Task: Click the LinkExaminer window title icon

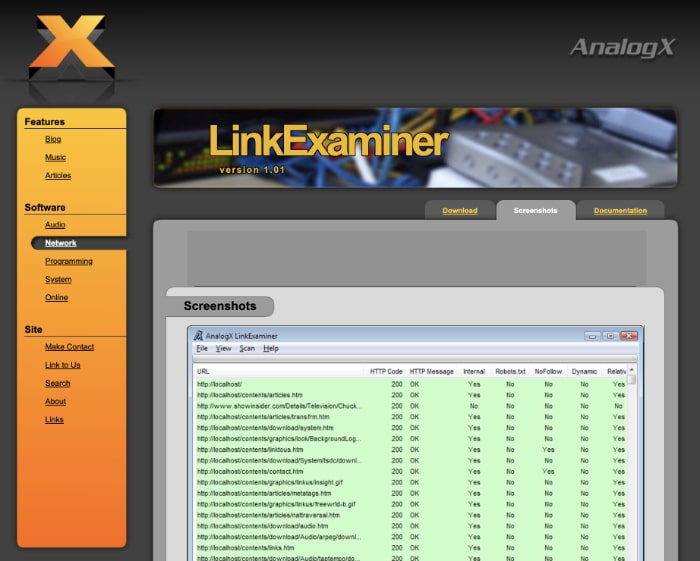Action: (197, 336)
